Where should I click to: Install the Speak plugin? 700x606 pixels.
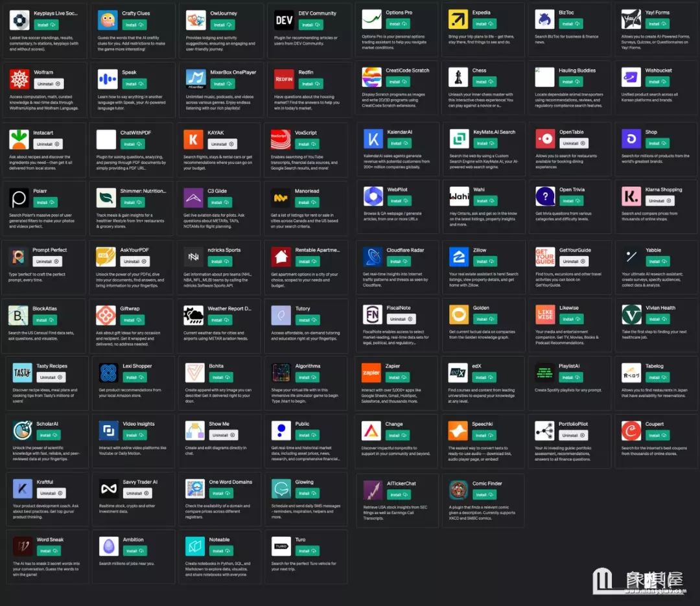click(133, 84)
